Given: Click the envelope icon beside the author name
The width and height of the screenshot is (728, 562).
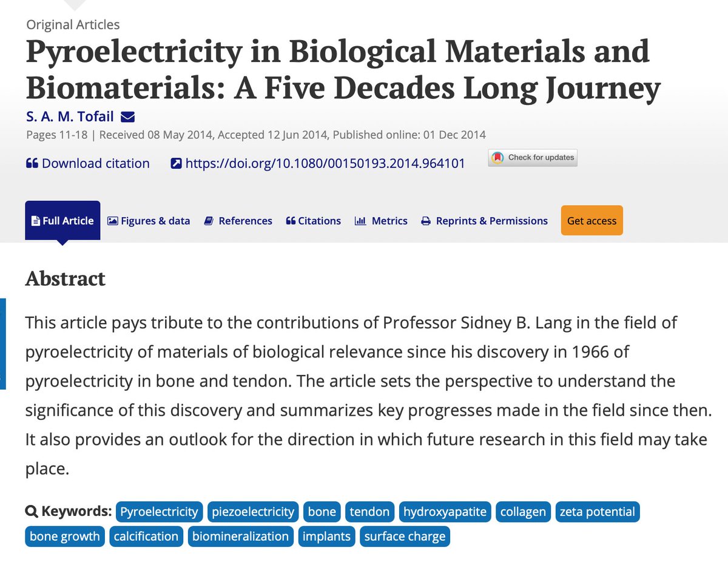Looking at the screenshot, I should tap(127, 117).
